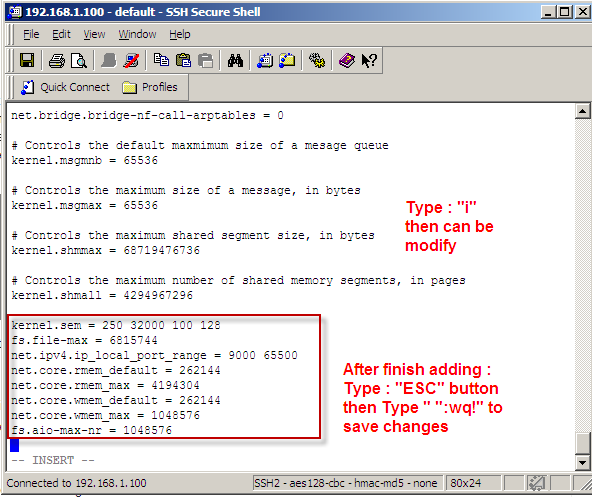
Task: Click the scrollbar up arrow
Action: [x=583, y=111]
